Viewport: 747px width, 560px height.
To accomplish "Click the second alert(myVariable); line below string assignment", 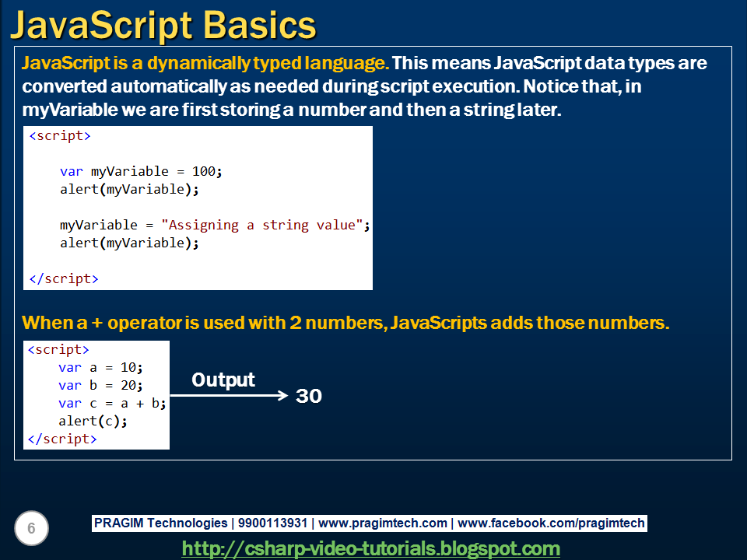I will coord(130,243).
